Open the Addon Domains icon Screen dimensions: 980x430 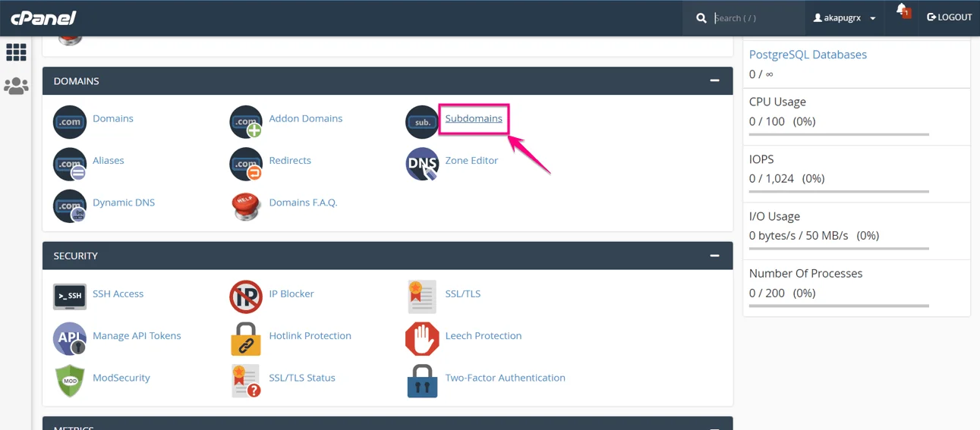246,122
